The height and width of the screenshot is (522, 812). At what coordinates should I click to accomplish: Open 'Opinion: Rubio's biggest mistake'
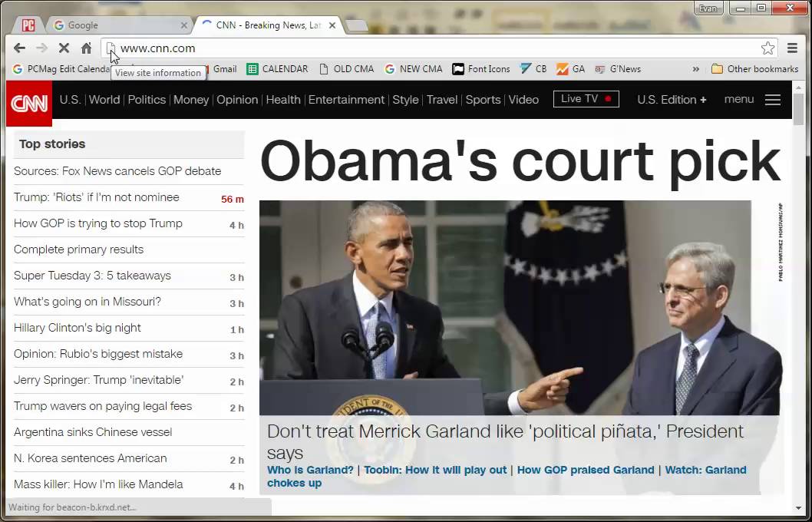click(98, 354)
